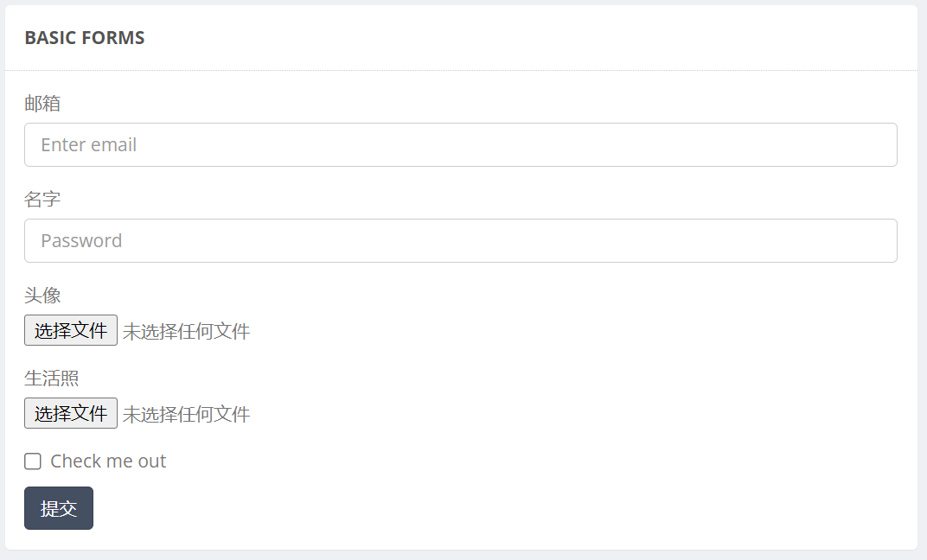The width and height of the screenshot is (927, 560).
Task: Click 选择文件 button under 生活照
Action: click(71, 413)
